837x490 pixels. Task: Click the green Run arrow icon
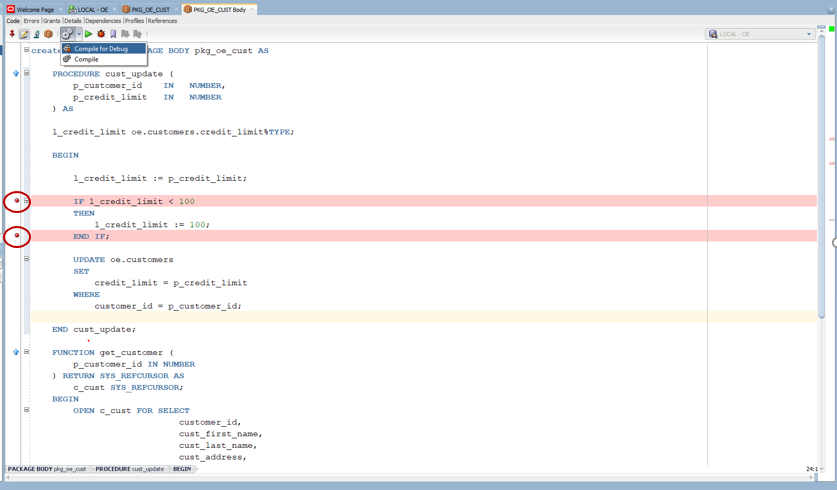coord(89,34)
